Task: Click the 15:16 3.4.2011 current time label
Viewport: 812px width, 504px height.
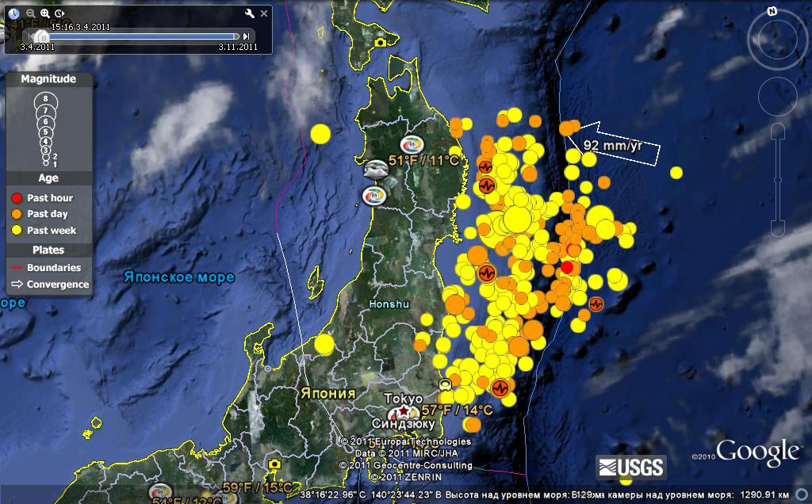Action: pos(80,27)
